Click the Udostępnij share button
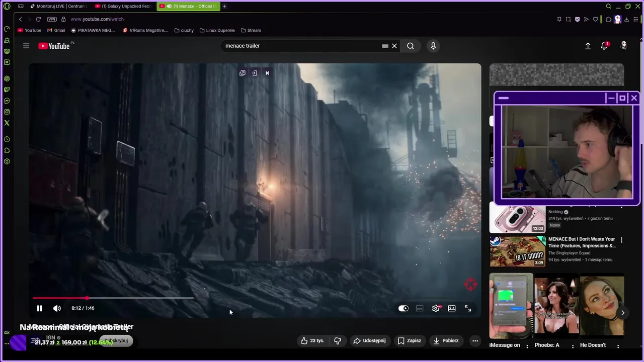Viewport: 644px width, 362px height. tap(369, 340)
